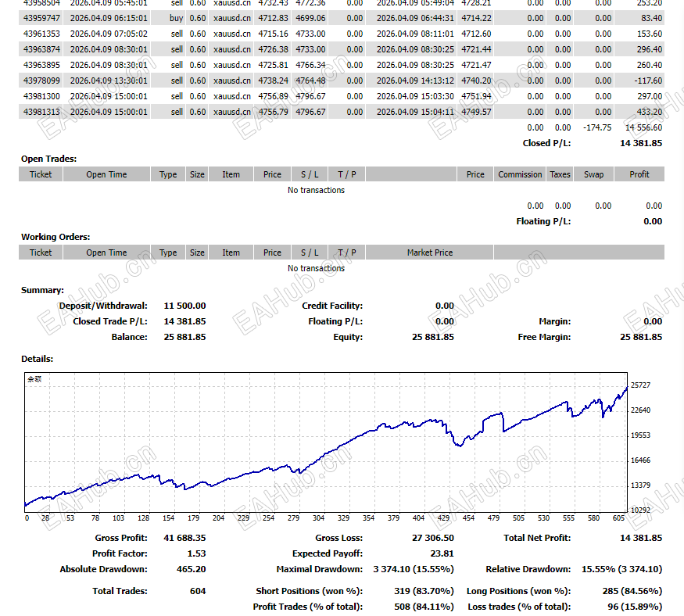This screenshot has height=616, width=684.
Task: Click Gross Profit value 41 688.35
Action: click(184, 538)
